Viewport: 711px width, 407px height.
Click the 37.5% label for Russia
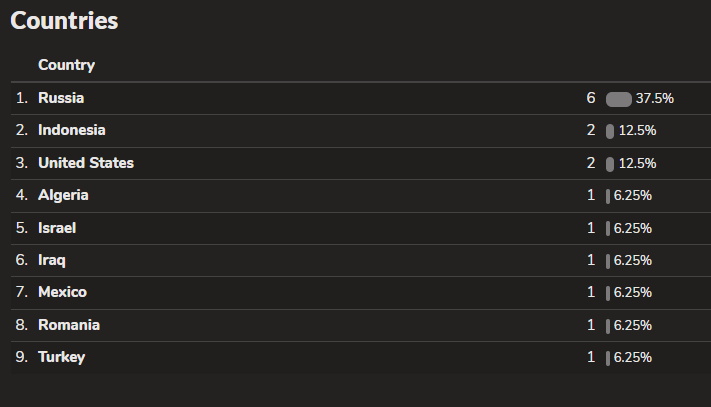(x=654, y=98)
